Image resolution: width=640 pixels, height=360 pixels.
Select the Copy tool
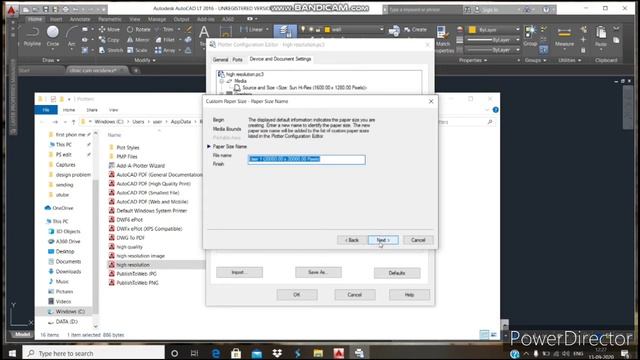[109, 40]
